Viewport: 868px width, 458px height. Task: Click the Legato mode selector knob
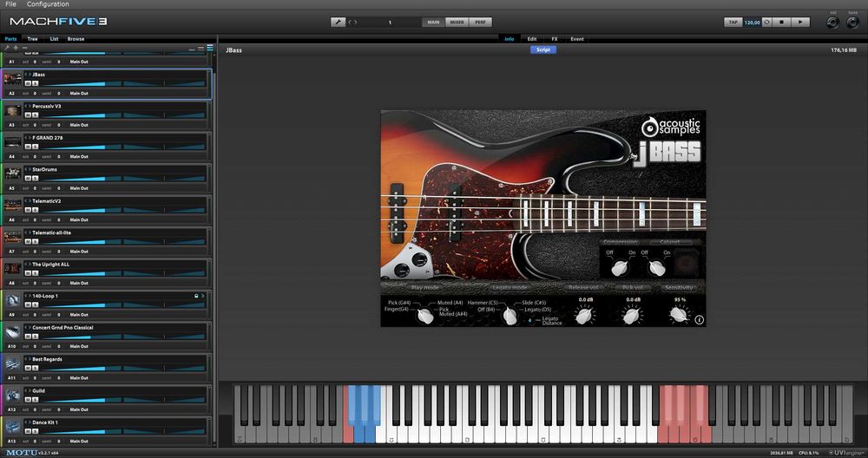click(510, 317)
